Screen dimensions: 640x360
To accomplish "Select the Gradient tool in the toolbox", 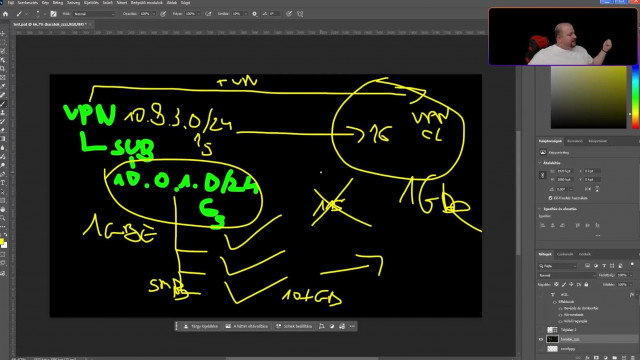I will coord(3,139).
